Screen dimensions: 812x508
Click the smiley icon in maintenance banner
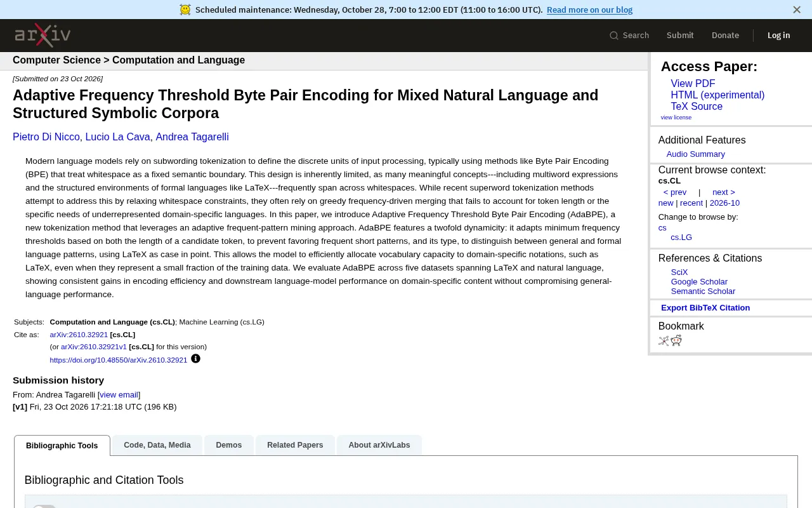(185, 10)
